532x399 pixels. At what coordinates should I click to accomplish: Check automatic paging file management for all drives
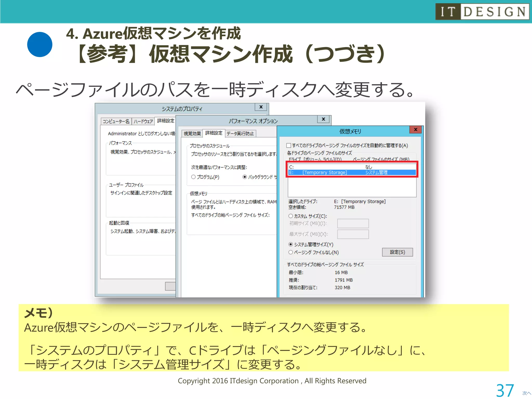tap(289, 145)
